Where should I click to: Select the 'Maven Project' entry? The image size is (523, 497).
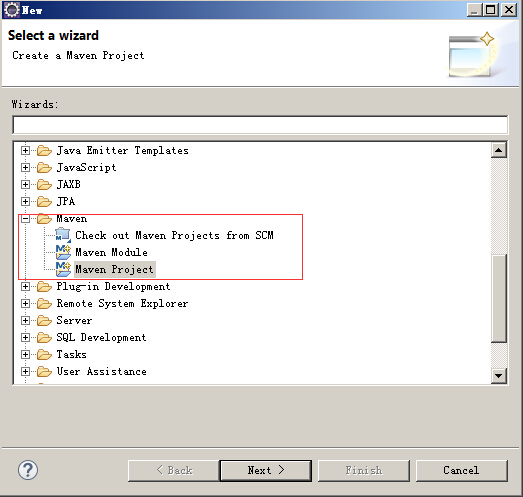coord(114,269)
